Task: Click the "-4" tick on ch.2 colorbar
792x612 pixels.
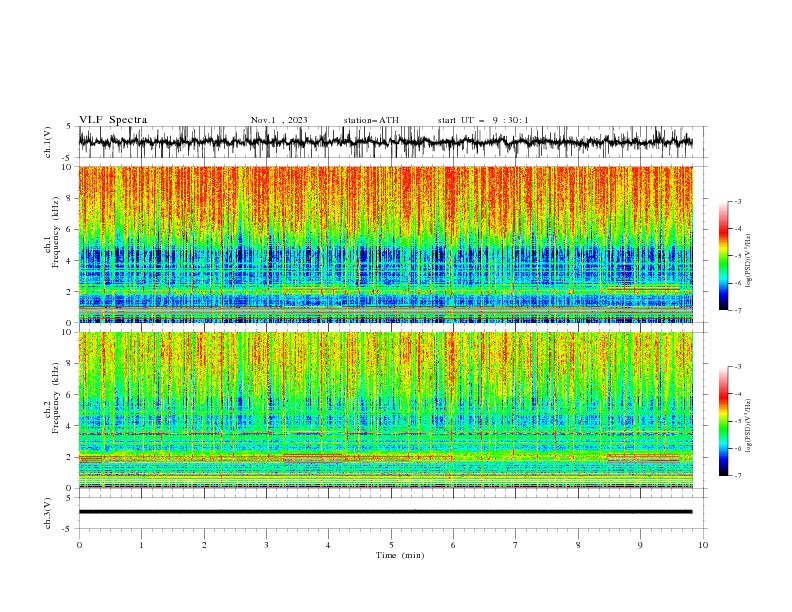Action: tap(737, 394)
